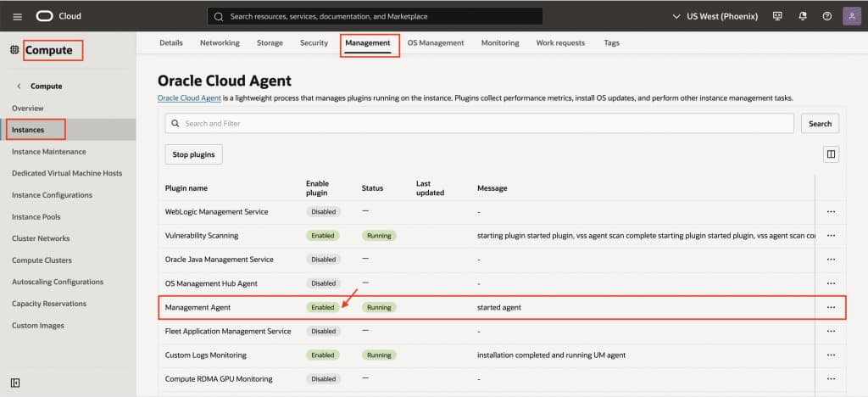Click the Management Agent plugin name
Viewport: 868px width, 397px height.
[x=198, y=307]
